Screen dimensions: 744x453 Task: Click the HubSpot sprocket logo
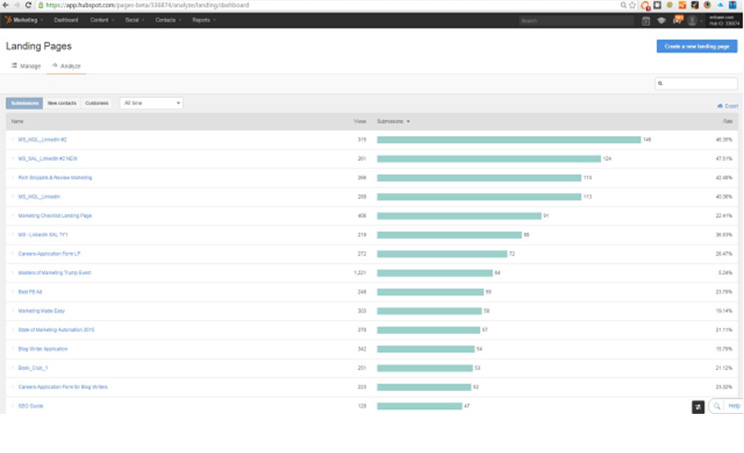tap(8, 20)
